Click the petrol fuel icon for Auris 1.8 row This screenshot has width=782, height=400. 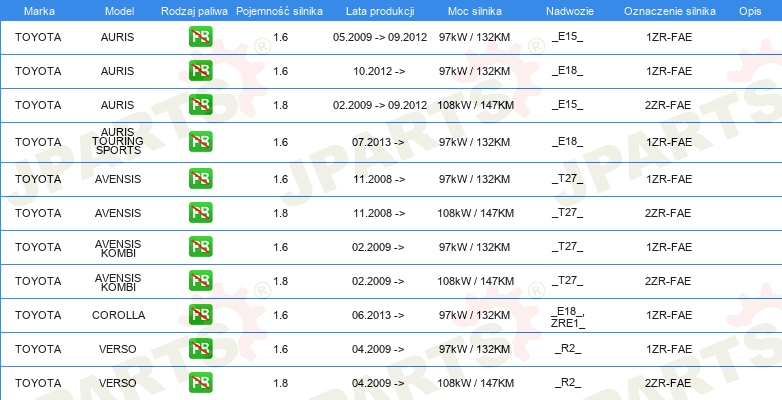click(x=200, y=105)
